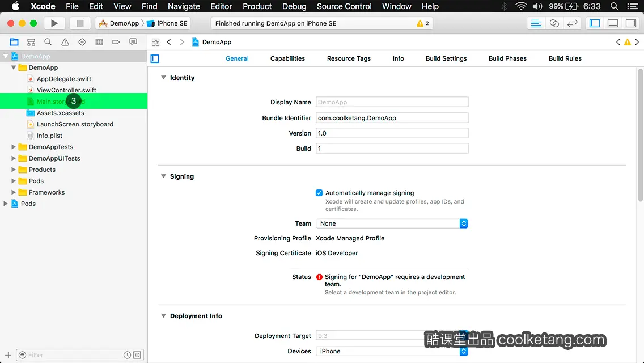Screen dimensions: 644x363
Task: Collapse the DemoApp folder group
Action: tap(14, 67)
